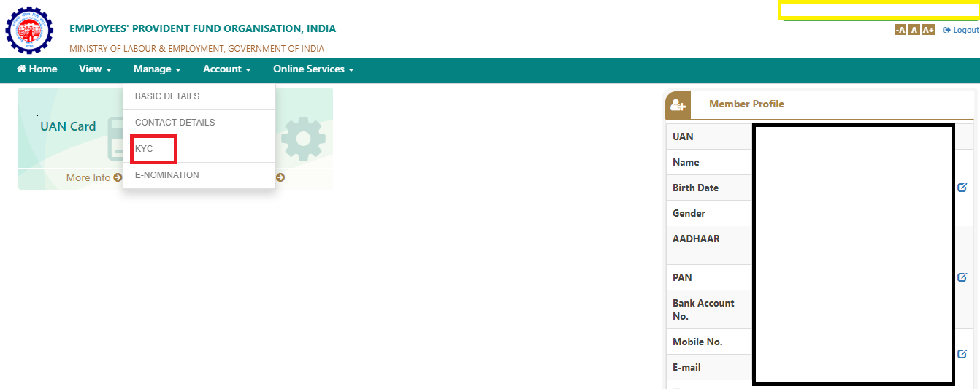
Task: Edit Mobile No. using pencil icon
Action: point(962,354)
